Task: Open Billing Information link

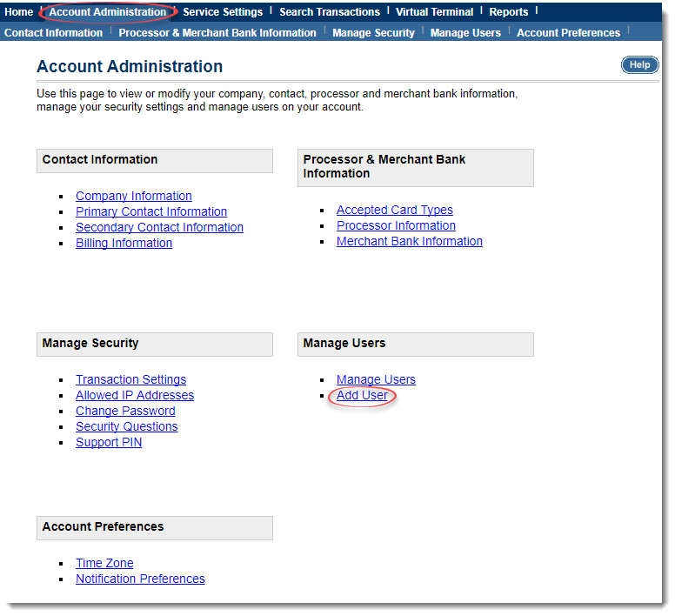Action: point(124,244)
